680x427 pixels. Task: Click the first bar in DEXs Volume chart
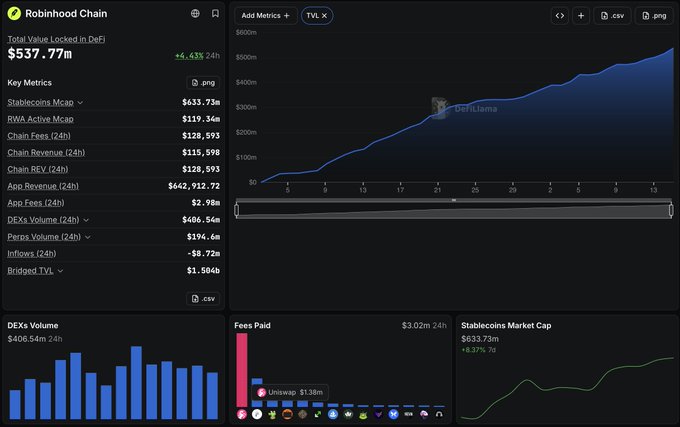click(x=15, y=405)
